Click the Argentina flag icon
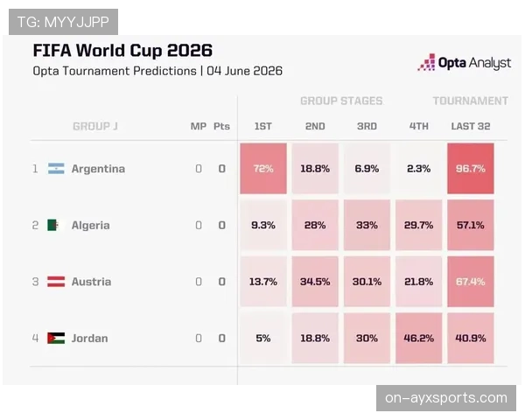This screenshot has width=525, height=420. pos(56,169)
